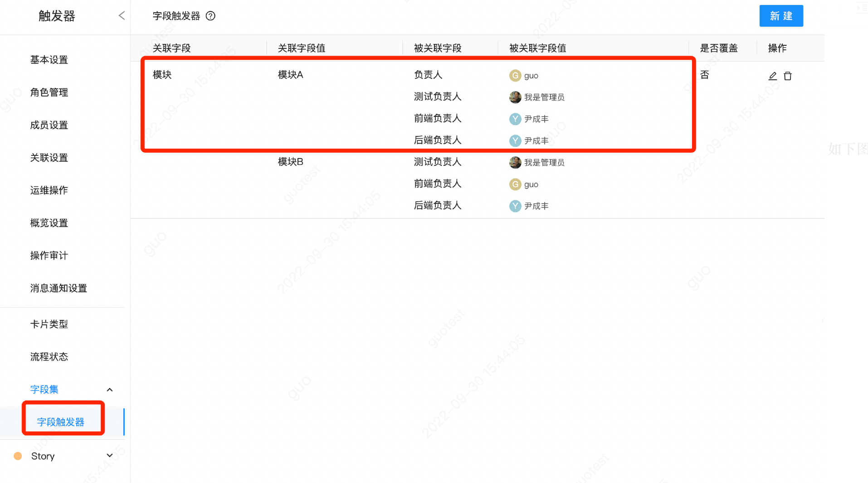
Task: Click the orange dot beside Story
Action: point(17,455)
